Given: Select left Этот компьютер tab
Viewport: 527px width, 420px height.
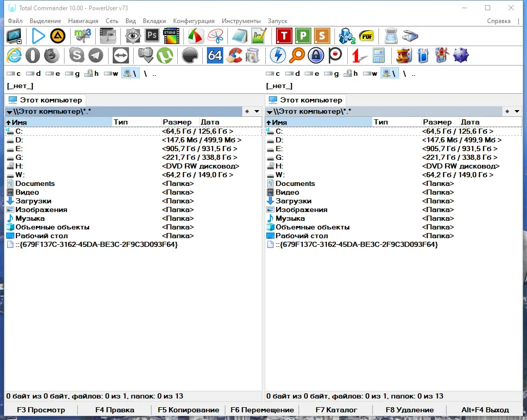Looking at the screenshot, I should pos(46,100).
